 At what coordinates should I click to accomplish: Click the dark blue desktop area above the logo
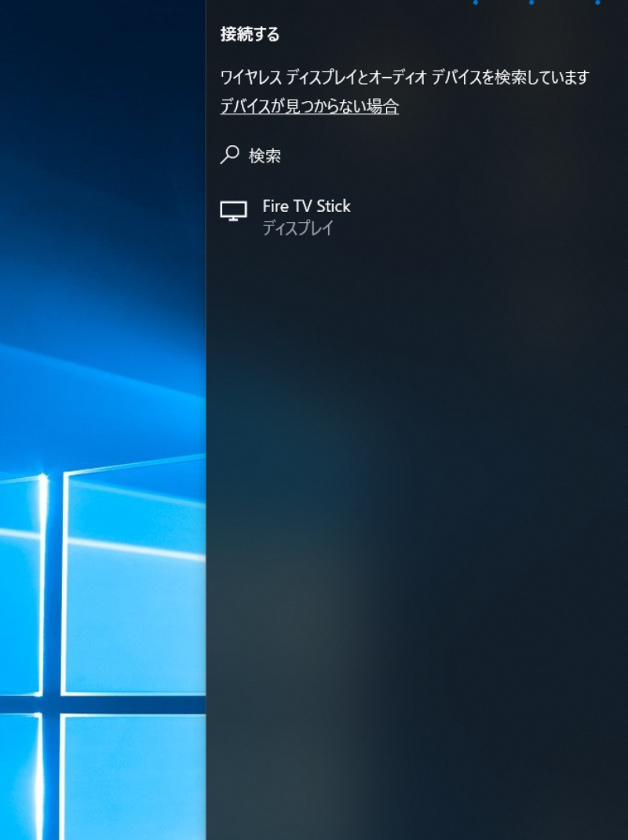(x=102, y=118)
